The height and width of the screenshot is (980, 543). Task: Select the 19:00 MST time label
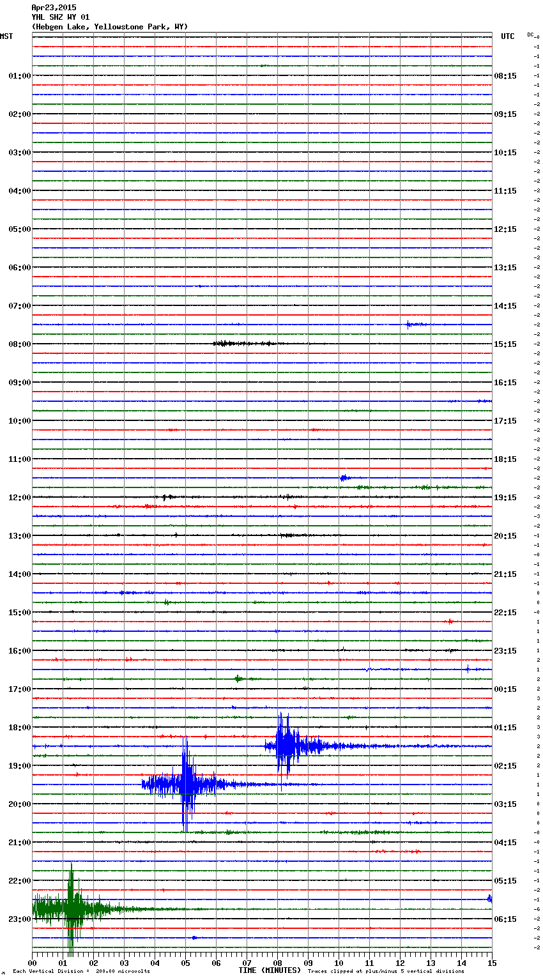(x=20, y=765)
